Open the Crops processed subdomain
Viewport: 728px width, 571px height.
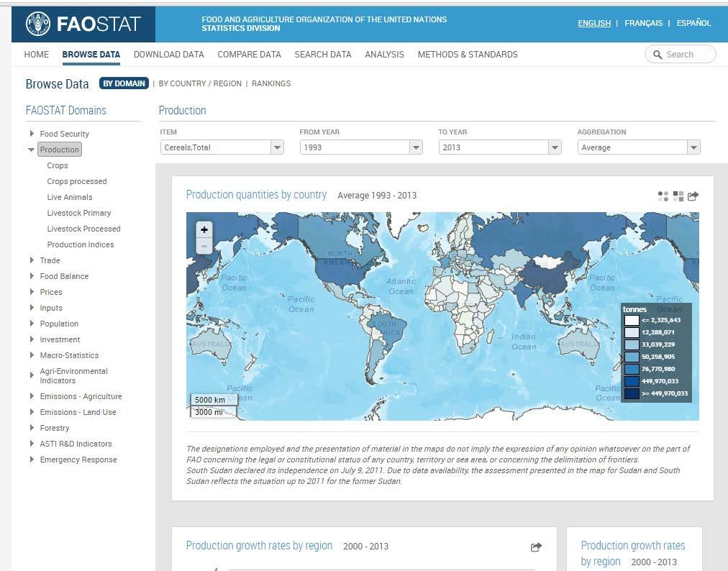tap(76, 181)
